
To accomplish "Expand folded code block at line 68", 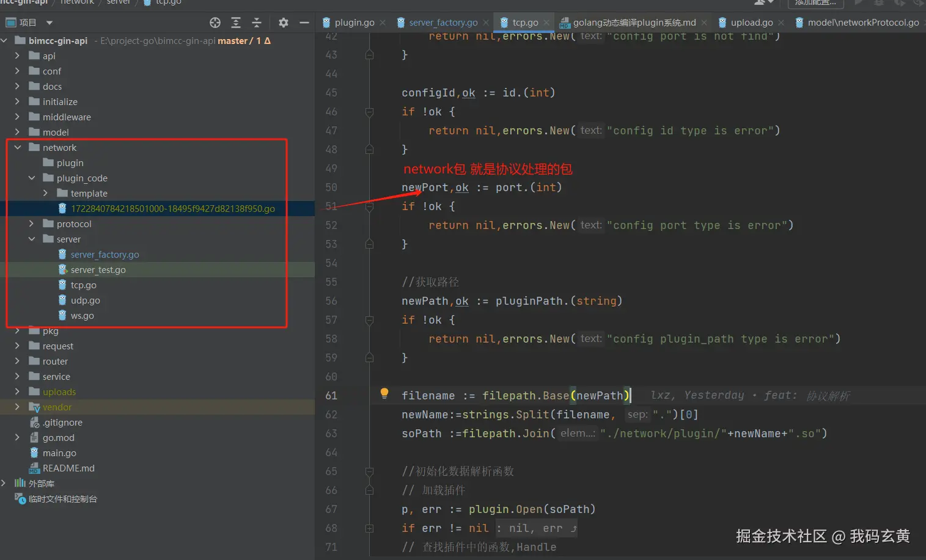I will [x=369, y=528].
